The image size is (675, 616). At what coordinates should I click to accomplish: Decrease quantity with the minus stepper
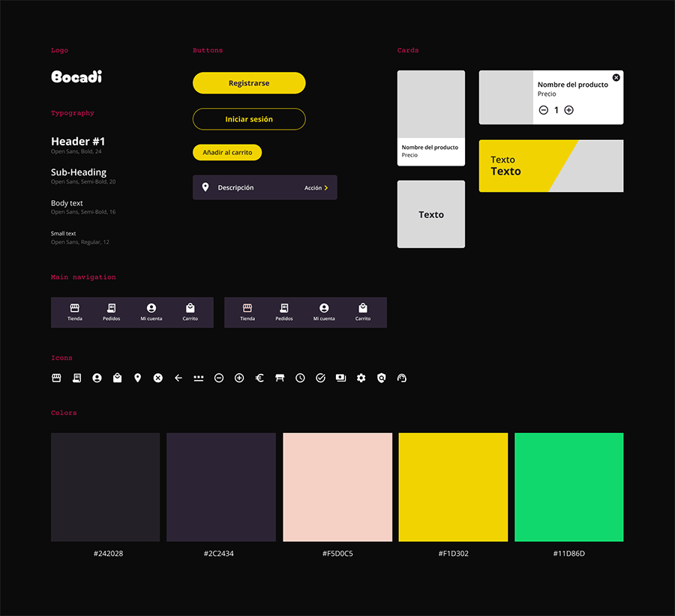(543, 109)
